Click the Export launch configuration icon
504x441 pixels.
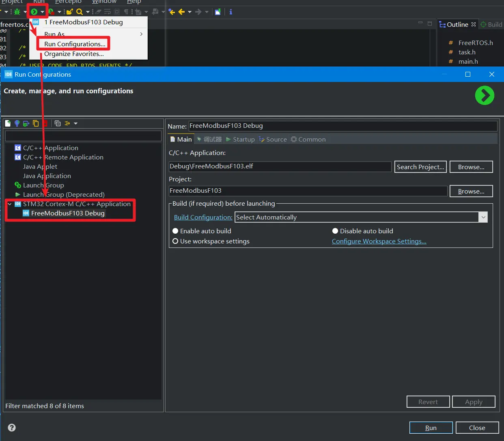pos(26,123)
